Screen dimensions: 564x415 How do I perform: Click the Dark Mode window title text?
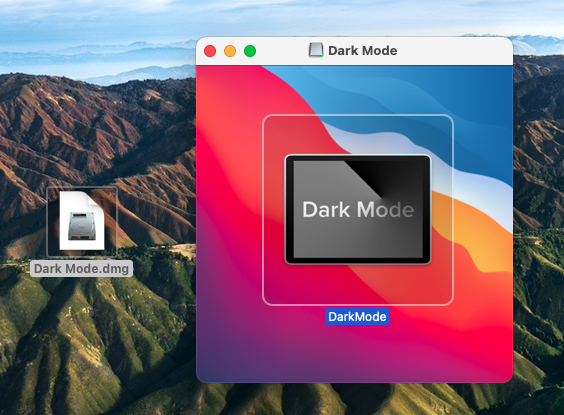coord(363,51)
